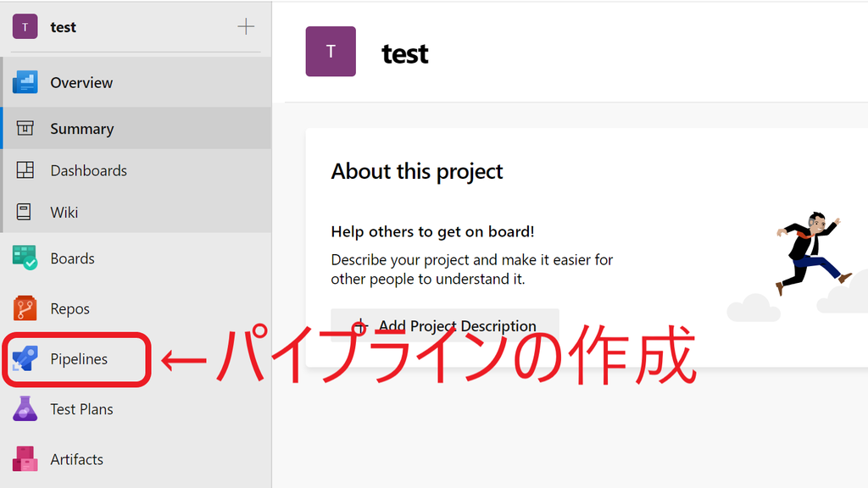This screenshot has width=868, height=488.
Task: Open the Wiki page
Action: pos(136,212)
